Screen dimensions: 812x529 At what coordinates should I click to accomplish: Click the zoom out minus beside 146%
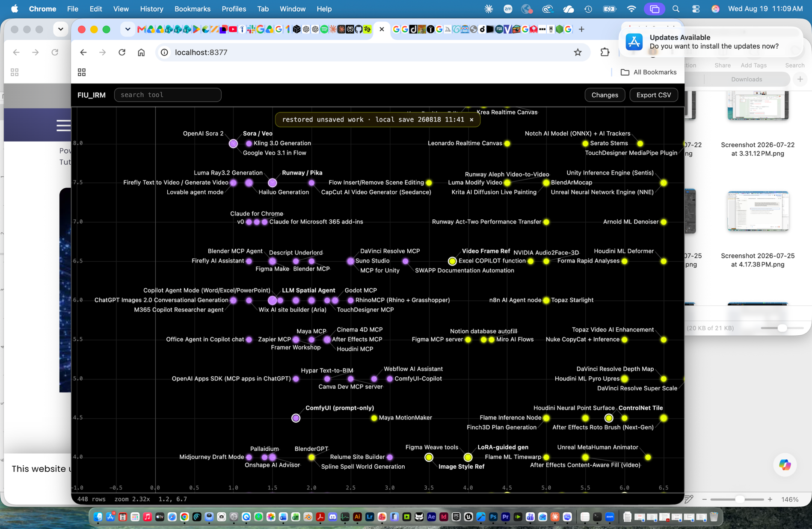tap(704, 499)
